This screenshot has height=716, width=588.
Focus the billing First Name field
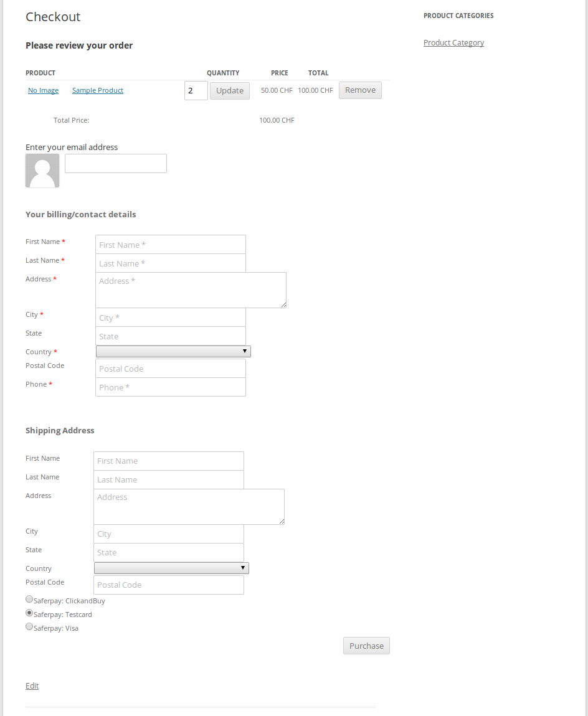click(170, 244)
